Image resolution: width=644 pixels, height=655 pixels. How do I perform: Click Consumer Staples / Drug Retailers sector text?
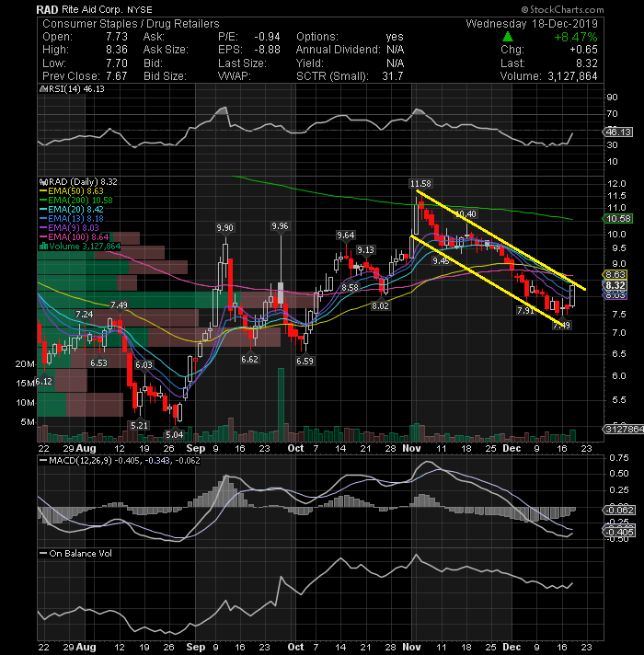(131, 24)
